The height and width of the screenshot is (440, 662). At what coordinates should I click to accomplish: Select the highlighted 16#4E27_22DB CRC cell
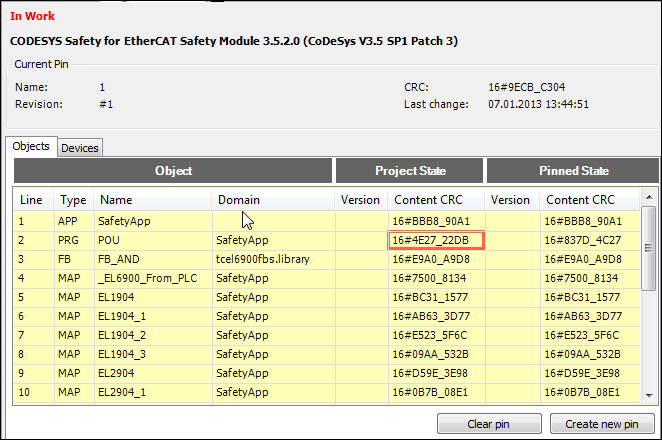[x=436, y=240]
